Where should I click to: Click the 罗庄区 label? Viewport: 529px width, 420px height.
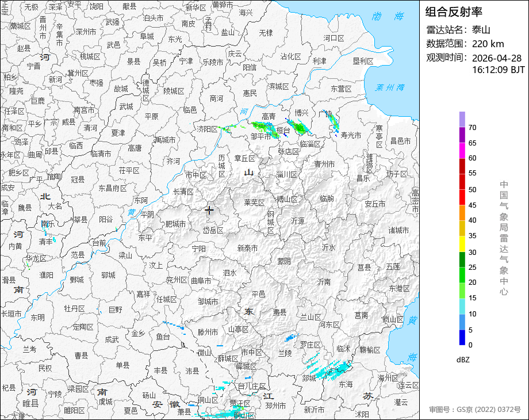pyautogui.click(x=310, y=345)
